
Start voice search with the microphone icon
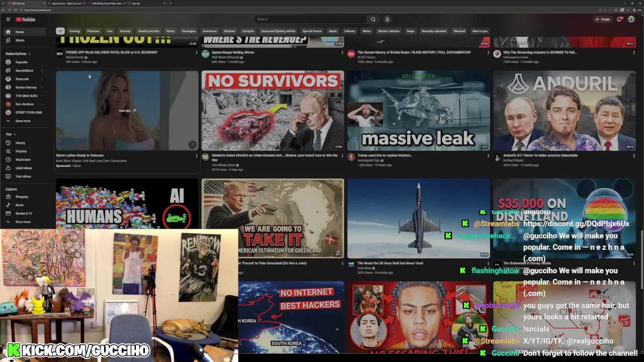pyautogui.click(x=387, y=19)
